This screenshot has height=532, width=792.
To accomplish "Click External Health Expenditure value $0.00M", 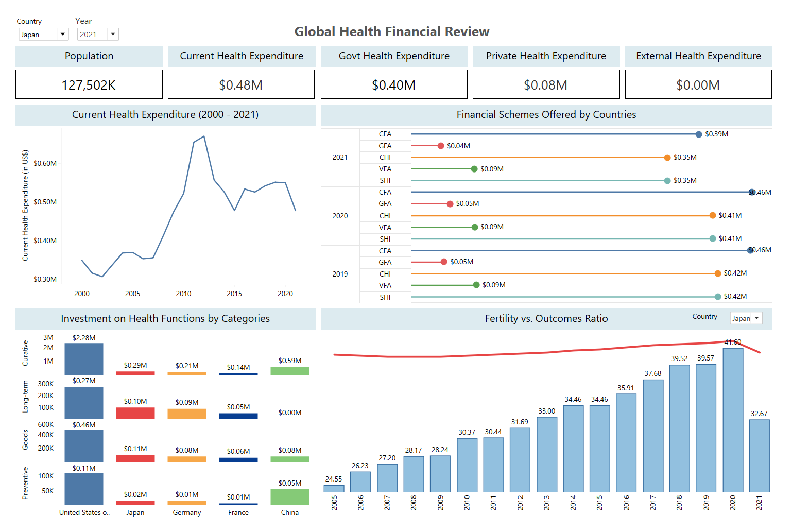I will point(698,85).
